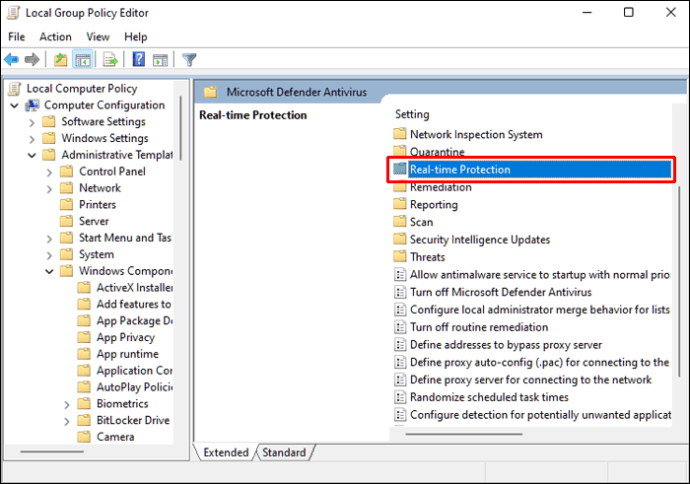
Task: Select the Real-time Protection folder
Action: [460, 170]
